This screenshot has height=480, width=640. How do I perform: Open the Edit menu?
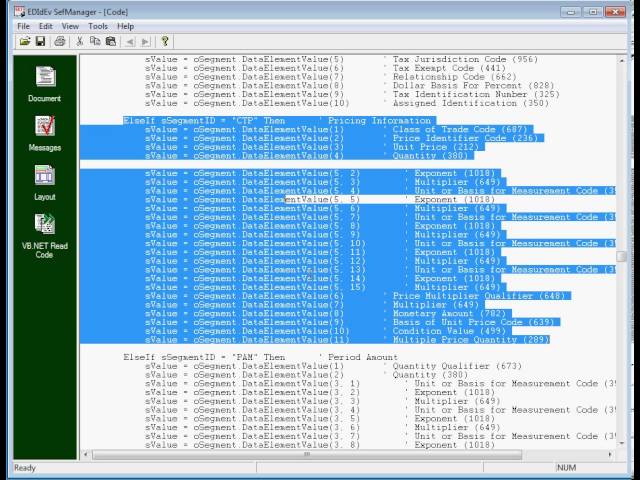tap(45, 26)
